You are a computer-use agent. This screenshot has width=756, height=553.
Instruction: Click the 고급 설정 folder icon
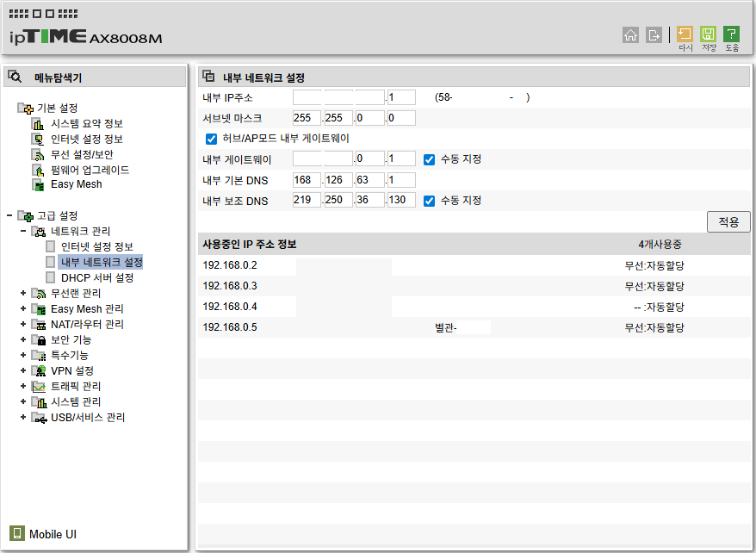26,215
